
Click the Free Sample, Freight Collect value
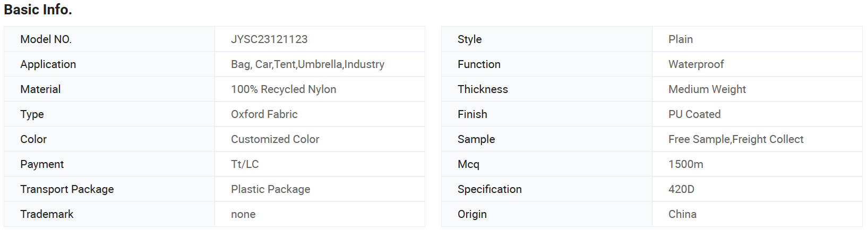coord(736,139)
